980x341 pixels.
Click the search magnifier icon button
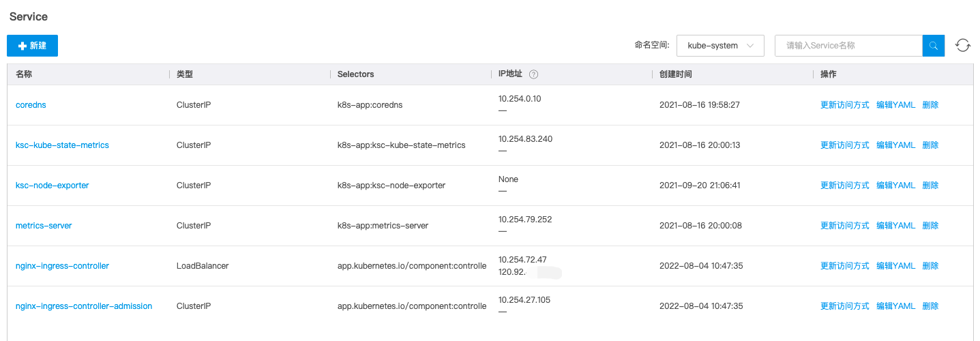[933, 46]
